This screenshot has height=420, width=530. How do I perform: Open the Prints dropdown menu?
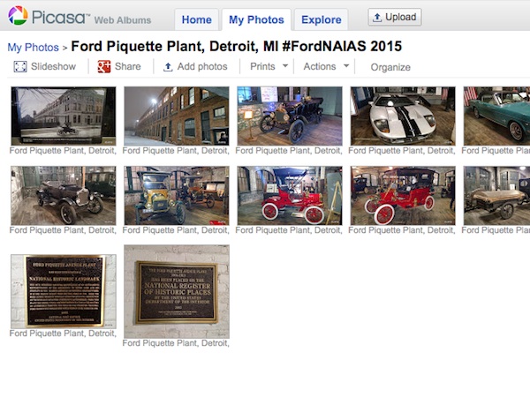[269, 66]
